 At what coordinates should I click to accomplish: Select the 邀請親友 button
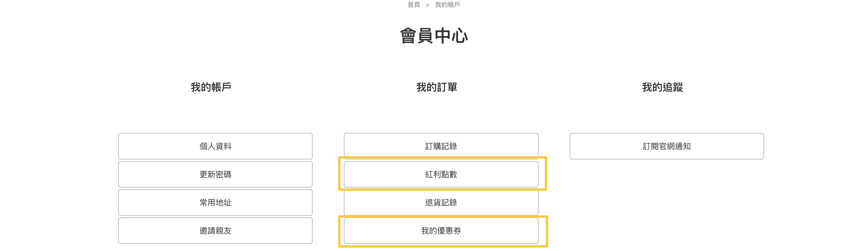coord(215,230)
